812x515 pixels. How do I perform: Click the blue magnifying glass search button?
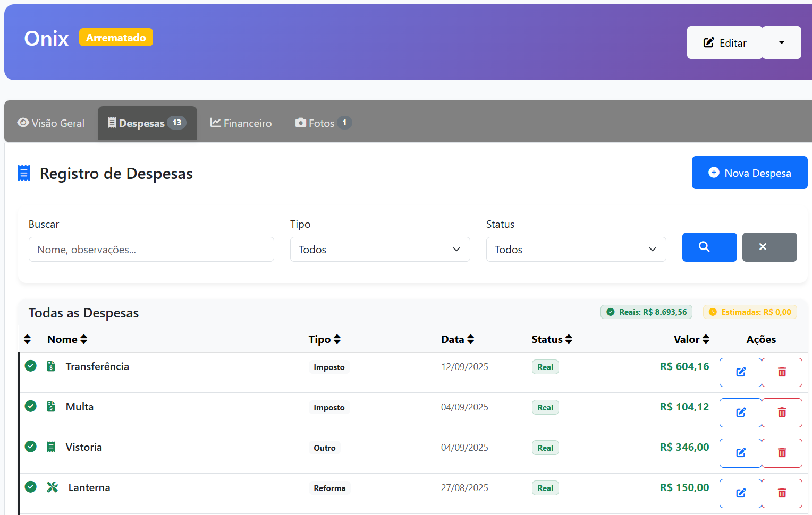coord(709,247)
